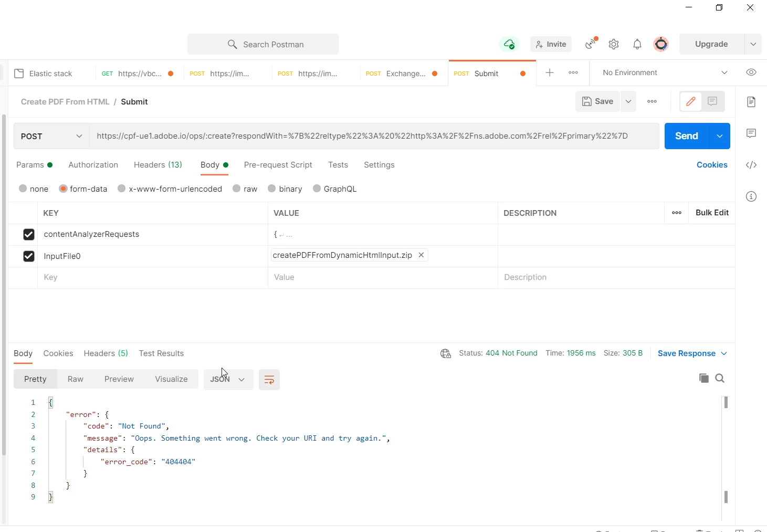767x532 pixels.
Task: Add a new request tab
Action: (550, 72)
